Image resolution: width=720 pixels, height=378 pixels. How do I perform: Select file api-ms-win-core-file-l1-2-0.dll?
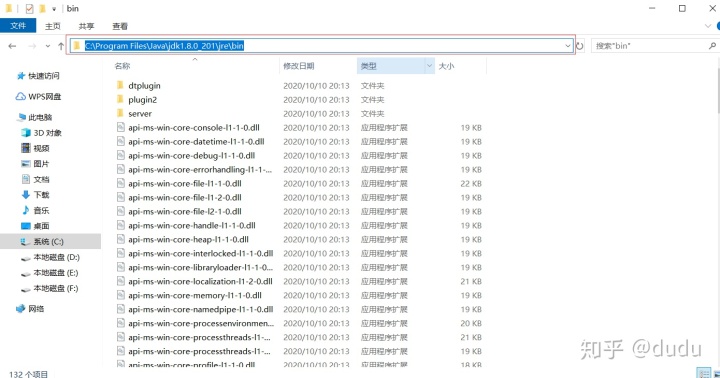[185, 197]
